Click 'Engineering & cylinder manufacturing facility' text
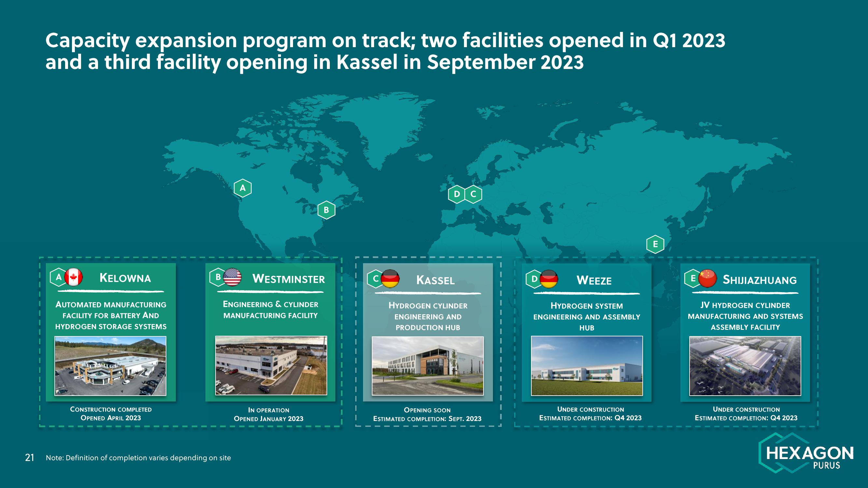868x488 pixels. (x=271, y=310)
